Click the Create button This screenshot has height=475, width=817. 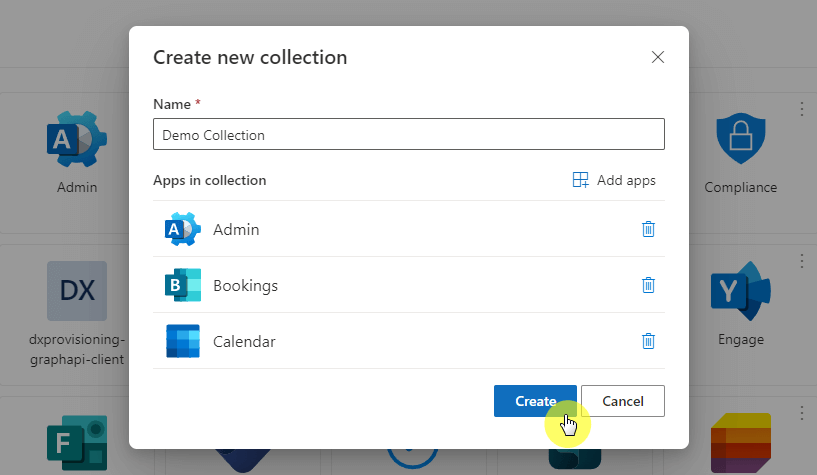click(535, 401)
